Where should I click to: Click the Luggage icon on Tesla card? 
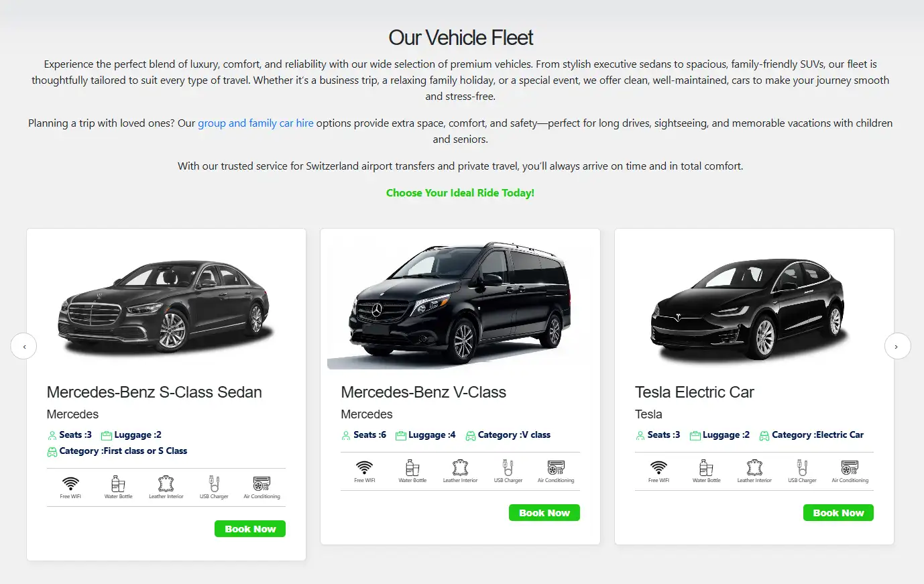695,436
